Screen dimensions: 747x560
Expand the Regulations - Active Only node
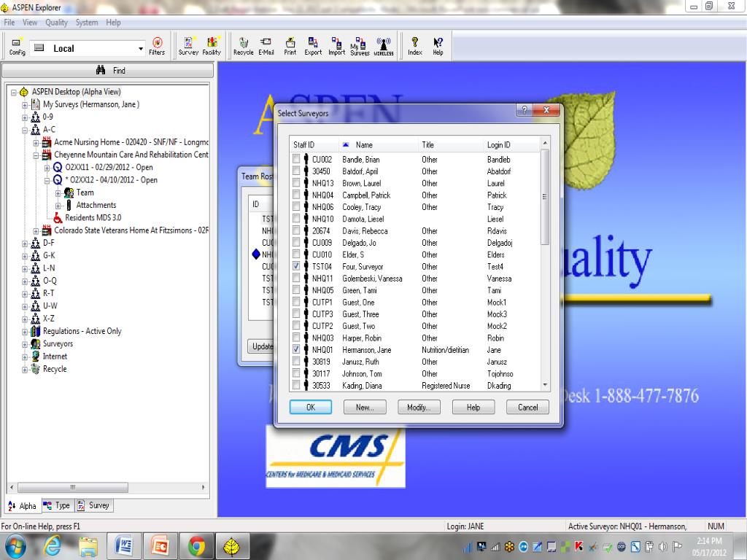[x=25, y=332]
